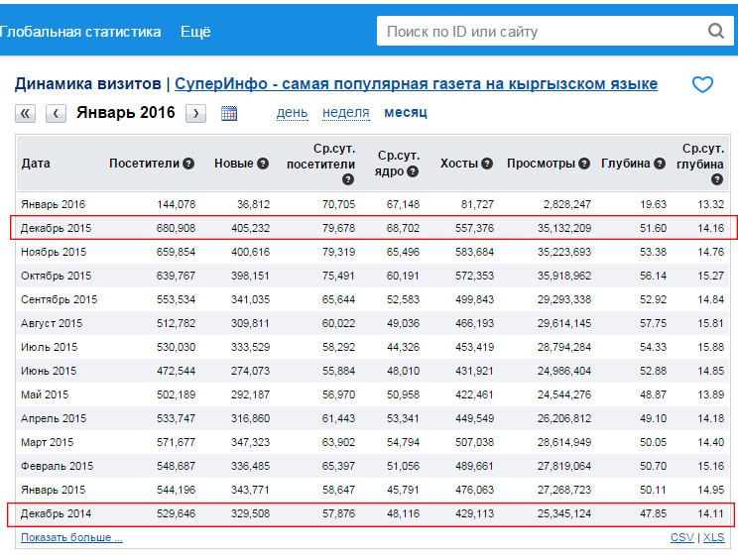738x560 pixels.
Task: Select the Ноябрь 2015 row label
Action: tap(54, 252)
